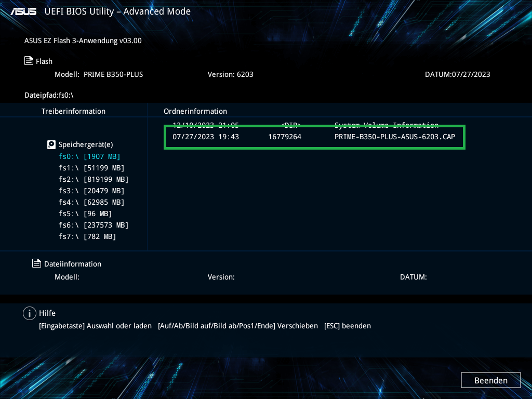Click the Dateiinformation document icon
Viewport: 532px width, 399px height.
[37, 263]
